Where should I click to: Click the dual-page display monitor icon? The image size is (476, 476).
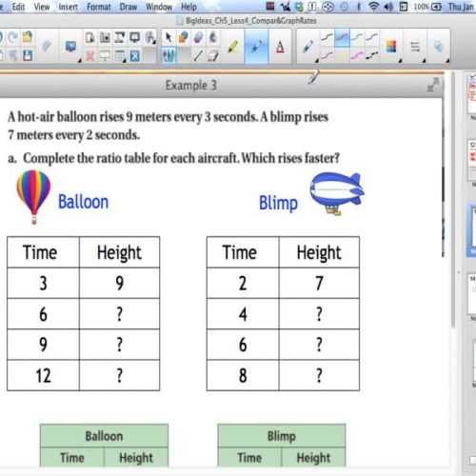(135, 37)
